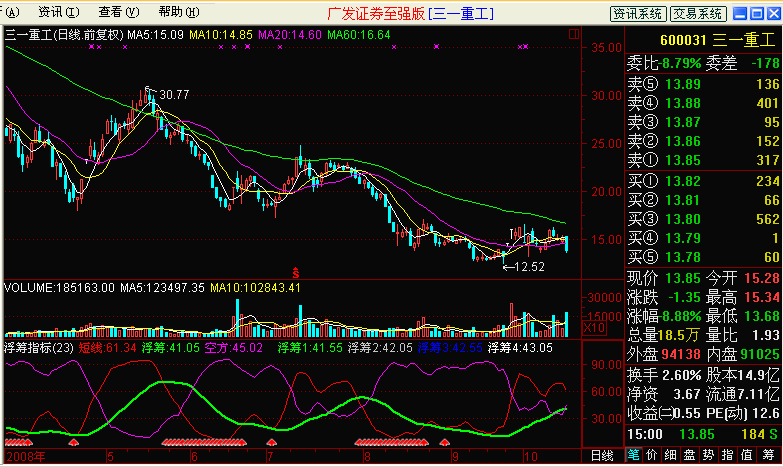Select the 筹 tab at the bottom

point(768,455)
